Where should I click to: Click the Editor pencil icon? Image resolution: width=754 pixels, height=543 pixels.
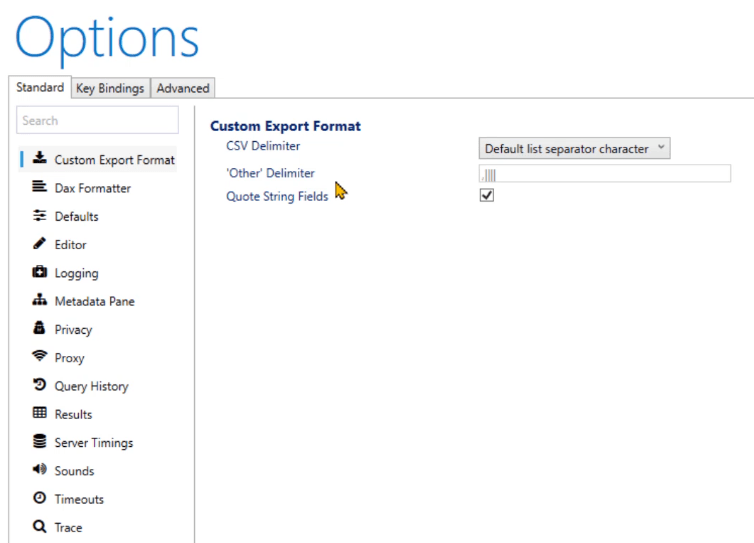coord(39,243)
